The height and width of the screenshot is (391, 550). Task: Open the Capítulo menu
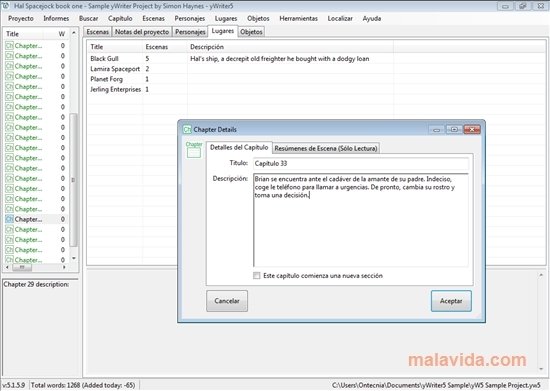point(120,19)
